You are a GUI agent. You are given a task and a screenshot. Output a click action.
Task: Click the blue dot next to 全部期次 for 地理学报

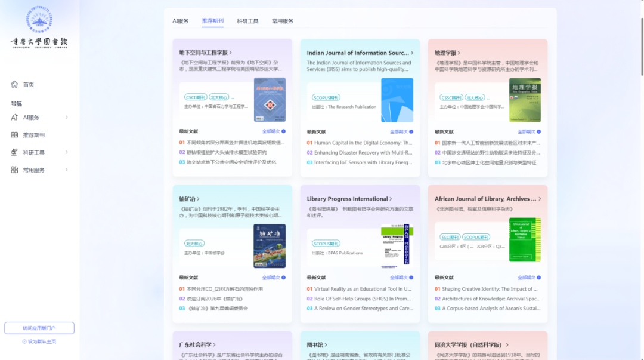(x=539, y=132)
